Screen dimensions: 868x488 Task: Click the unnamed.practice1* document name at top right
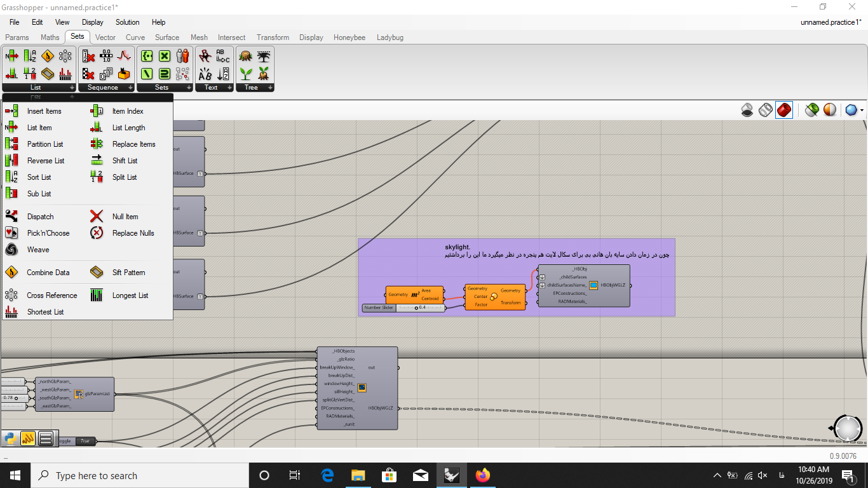pyautogui.click(x=831, y=22)
